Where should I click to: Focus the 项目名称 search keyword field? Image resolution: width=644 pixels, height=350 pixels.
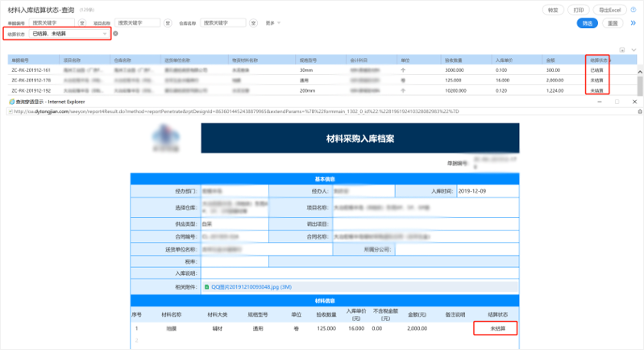(137, 23)
